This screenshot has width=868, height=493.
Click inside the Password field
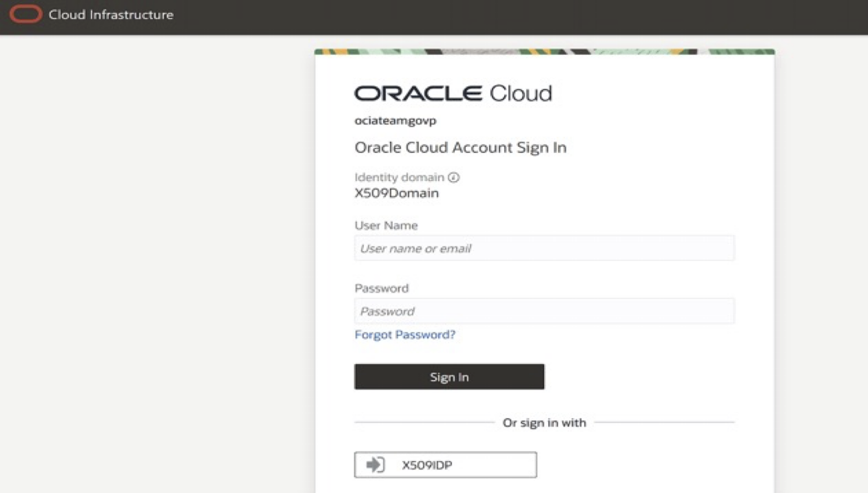click(x=544, y=310)
